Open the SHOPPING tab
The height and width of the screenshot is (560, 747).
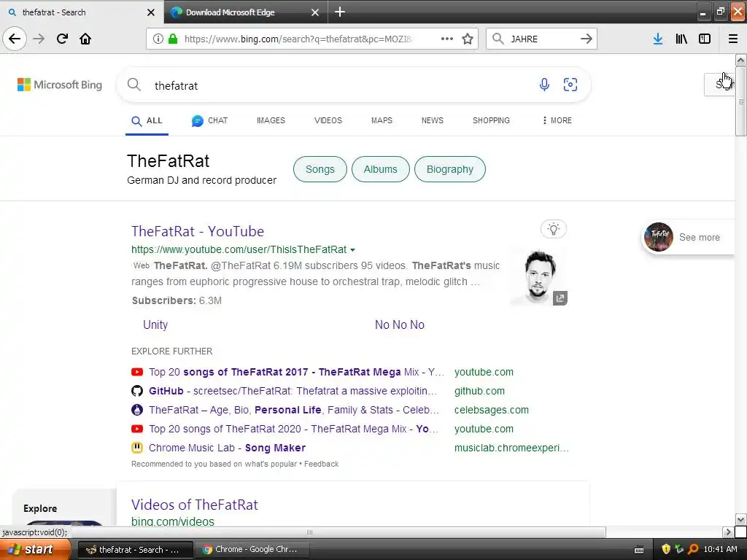point(491,120)
